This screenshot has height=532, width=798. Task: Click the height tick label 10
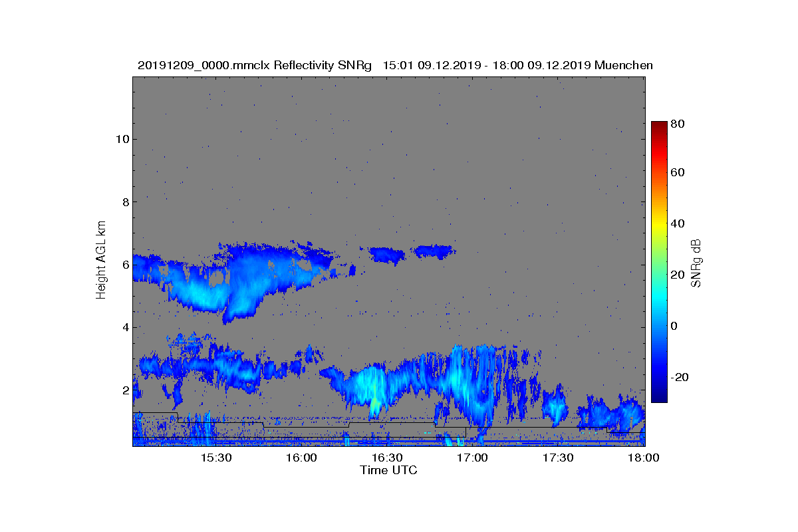point(121,139)
